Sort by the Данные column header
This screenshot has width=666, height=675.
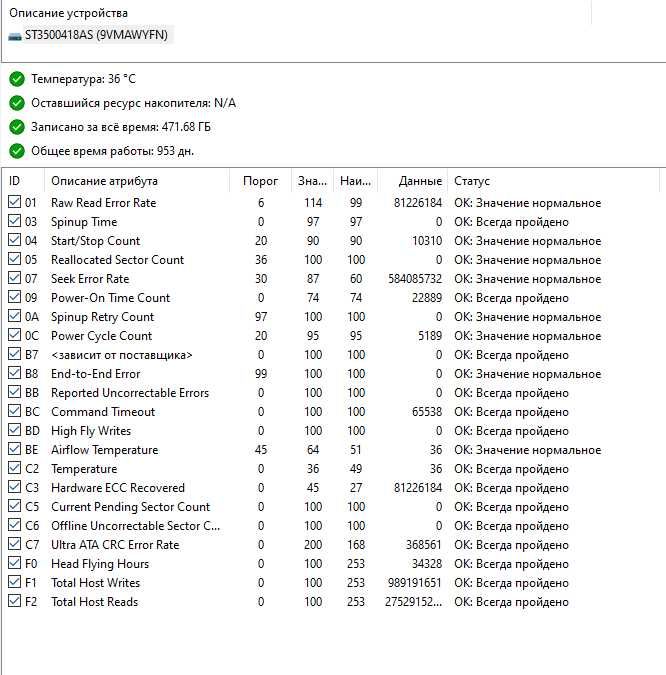point(412,181)
